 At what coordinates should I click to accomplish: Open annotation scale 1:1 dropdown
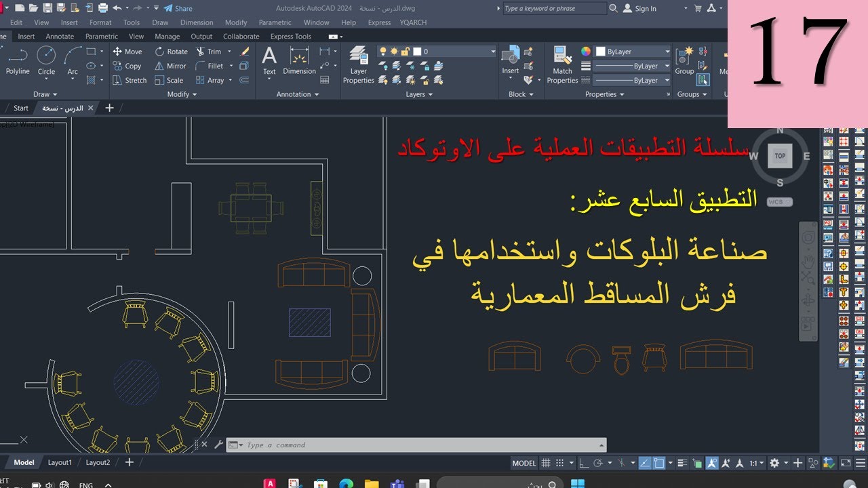pos(756,463)
